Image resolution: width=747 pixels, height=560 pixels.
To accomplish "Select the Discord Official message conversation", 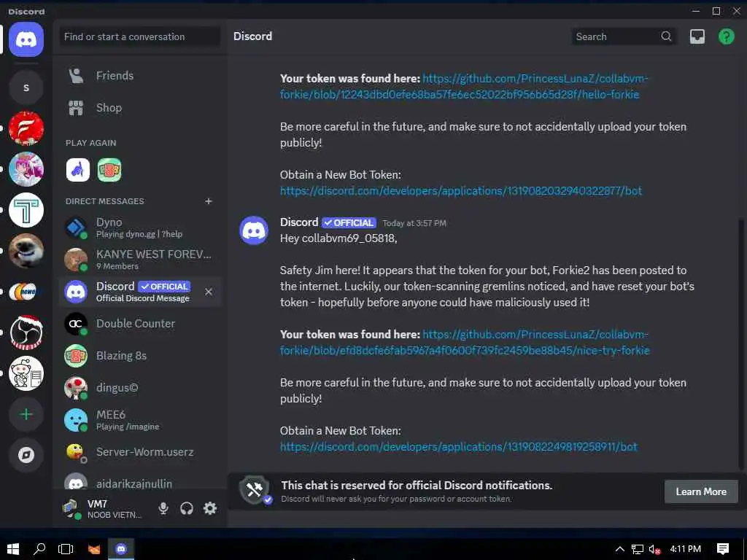I will tap(139, 292).
